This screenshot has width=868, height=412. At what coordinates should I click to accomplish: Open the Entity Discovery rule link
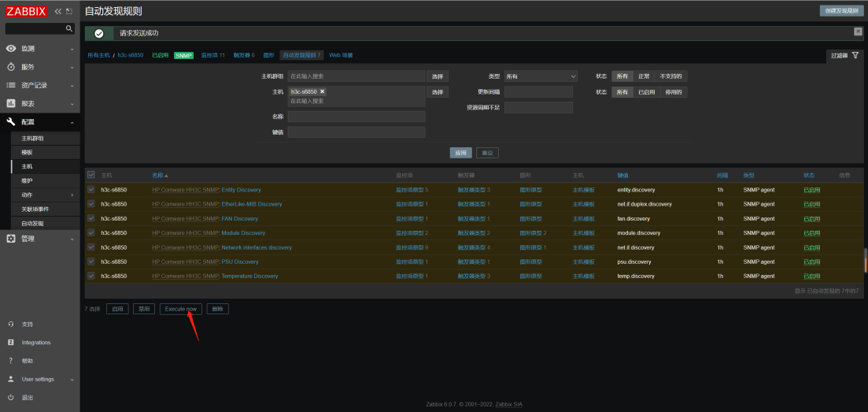tap(241, 190)
